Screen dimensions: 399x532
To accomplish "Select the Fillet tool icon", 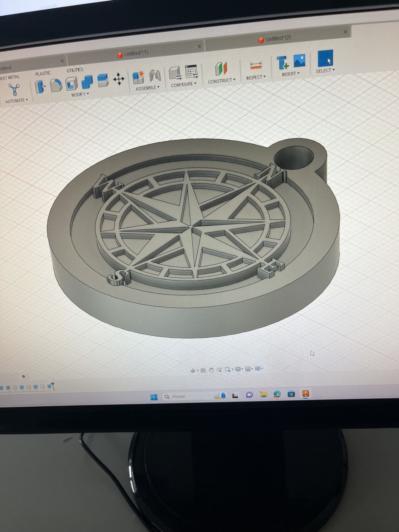I will click(56, 85).
